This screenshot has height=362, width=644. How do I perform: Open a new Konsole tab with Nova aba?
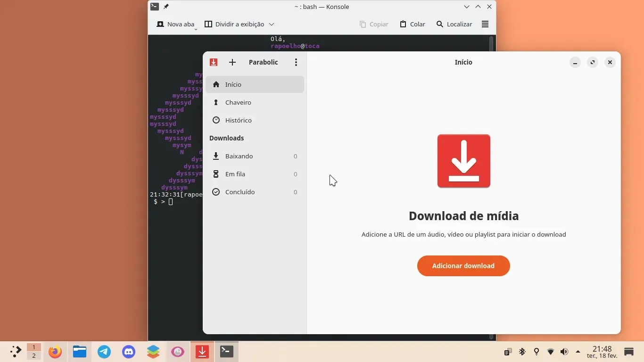(x=175, y=24)
